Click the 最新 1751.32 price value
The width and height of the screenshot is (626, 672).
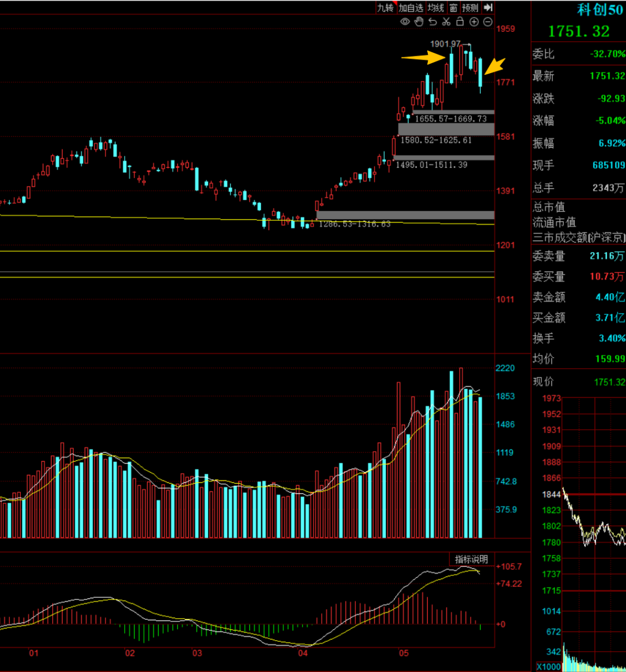607,76
